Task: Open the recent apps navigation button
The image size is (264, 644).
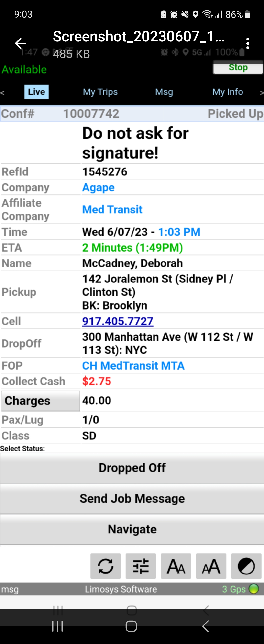Action: tap(57, 626)
